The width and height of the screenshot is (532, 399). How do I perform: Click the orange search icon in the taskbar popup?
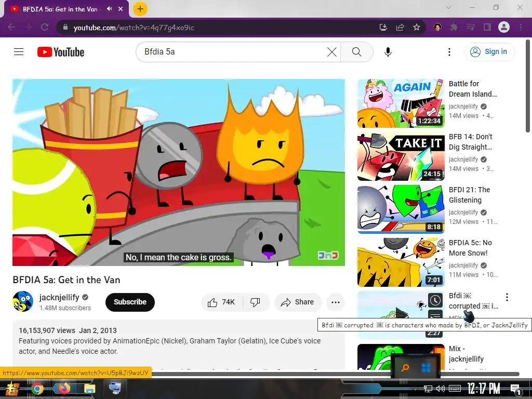pos(405,367)
